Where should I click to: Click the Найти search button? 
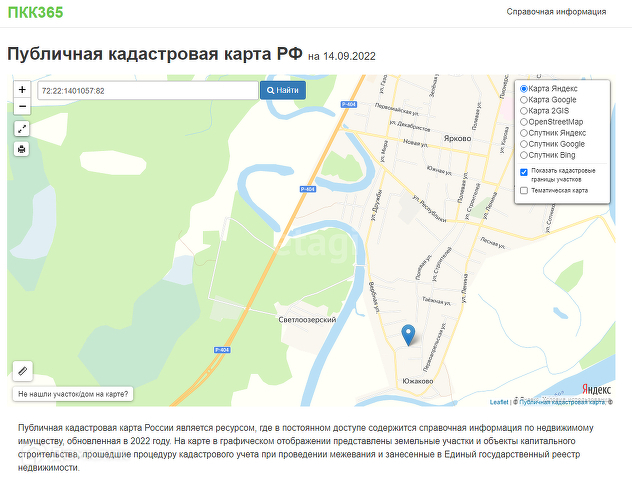(283, 90)
